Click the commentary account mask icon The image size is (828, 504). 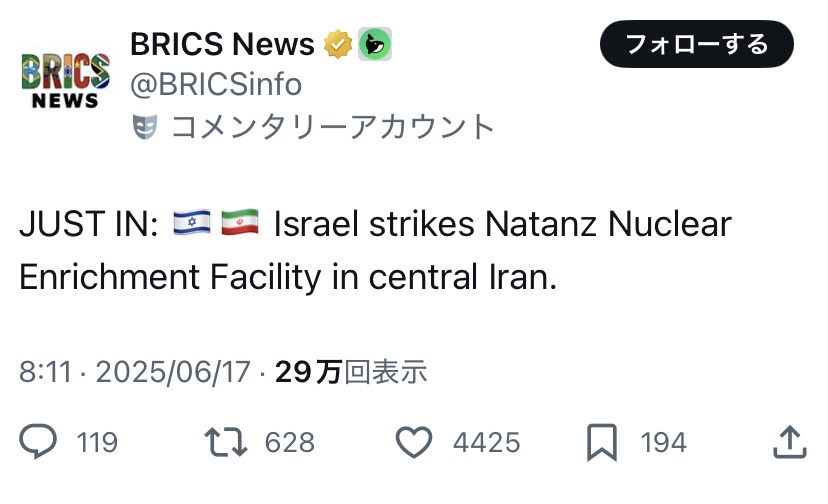tap(146, 127)
